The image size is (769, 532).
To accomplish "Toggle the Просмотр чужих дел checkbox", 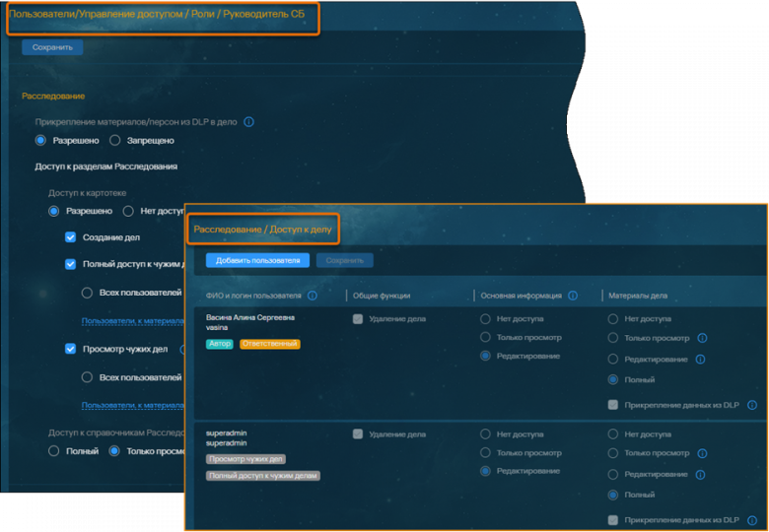I will (71, 349).
